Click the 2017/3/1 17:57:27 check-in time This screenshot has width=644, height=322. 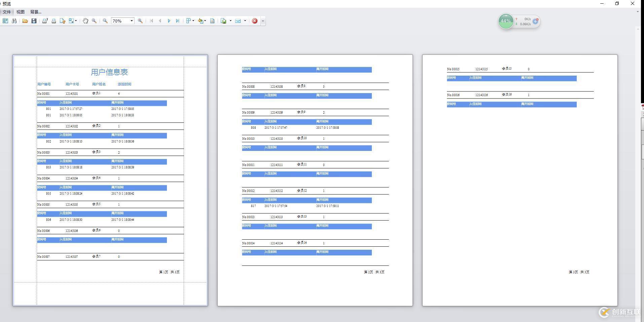point(71,109)
